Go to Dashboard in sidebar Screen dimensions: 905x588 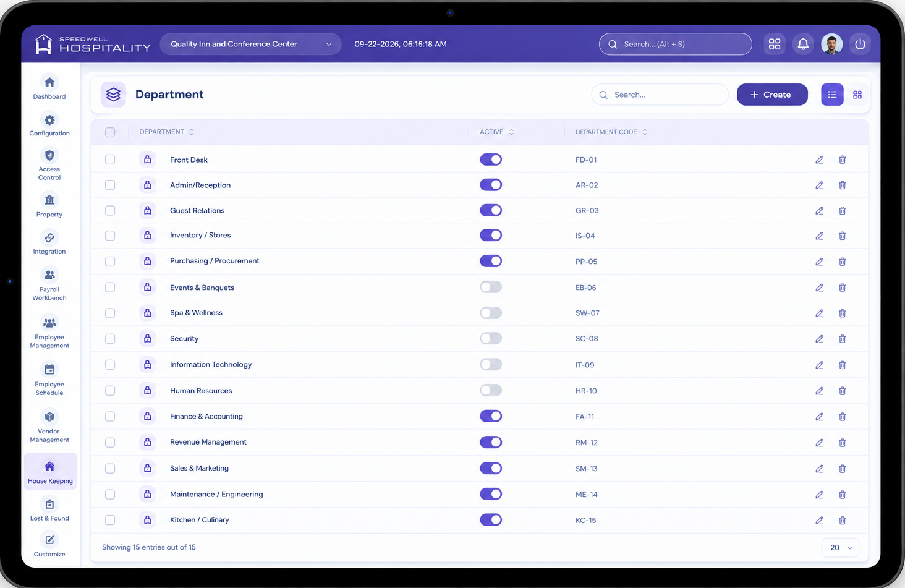[x=49, y=87]
